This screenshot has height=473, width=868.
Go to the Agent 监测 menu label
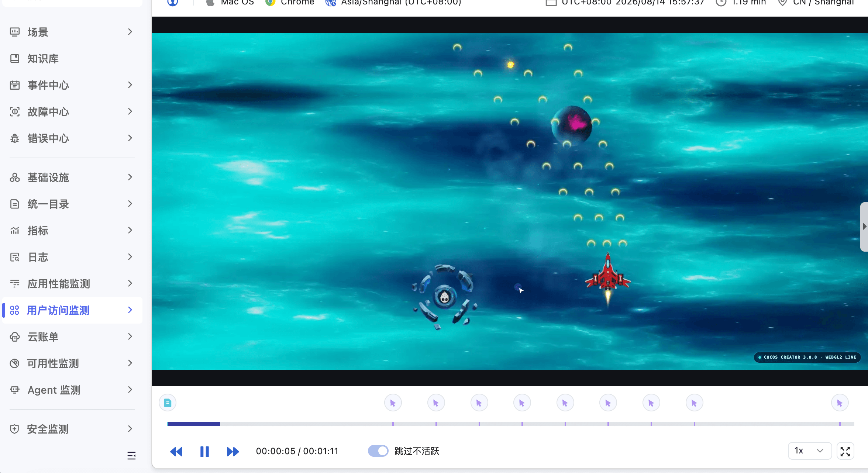[54, 390]
